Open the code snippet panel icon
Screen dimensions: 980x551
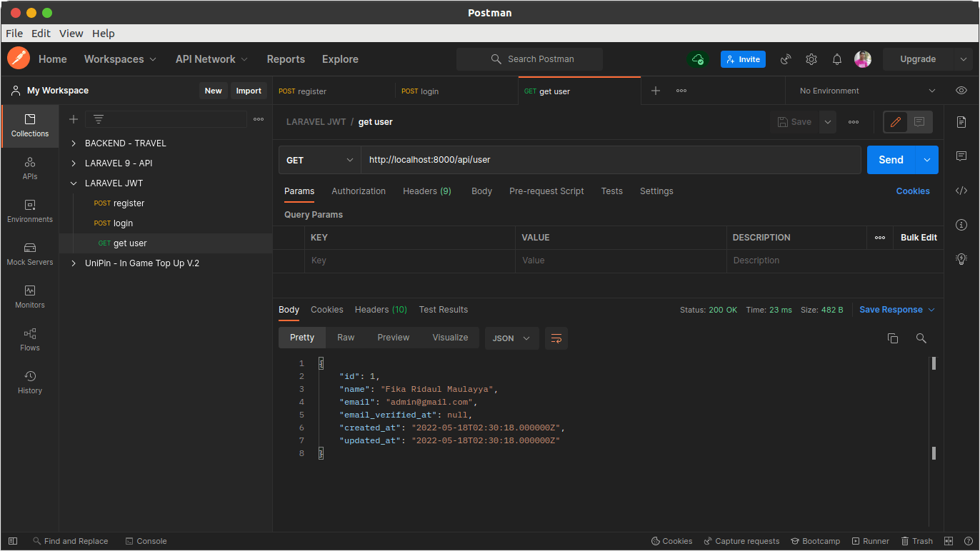click(x=961, y=191)
